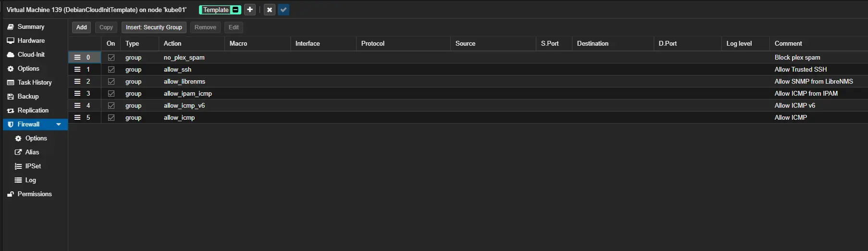Image resolution: width=868 pixels, height=251 pixels.
Task: Confirm tag changes with the checkmark icon
Action: [284, 10]
